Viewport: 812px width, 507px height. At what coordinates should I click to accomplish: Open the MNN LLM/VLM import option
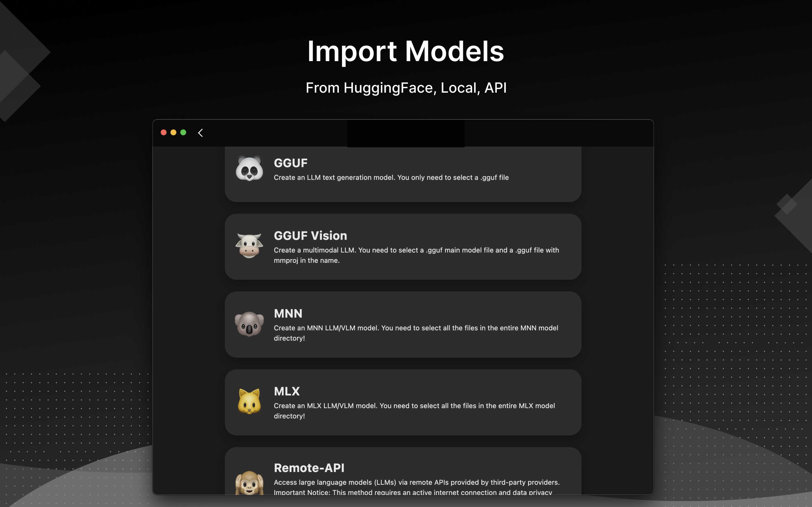pyautogui.click(x=403, y=324)
